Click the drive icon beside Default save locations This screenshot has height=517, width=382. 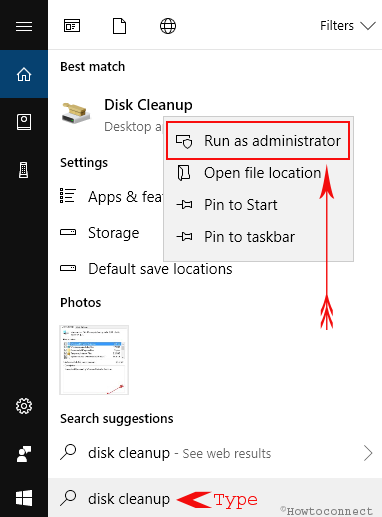pyautogui.click(x=68, y=268)
